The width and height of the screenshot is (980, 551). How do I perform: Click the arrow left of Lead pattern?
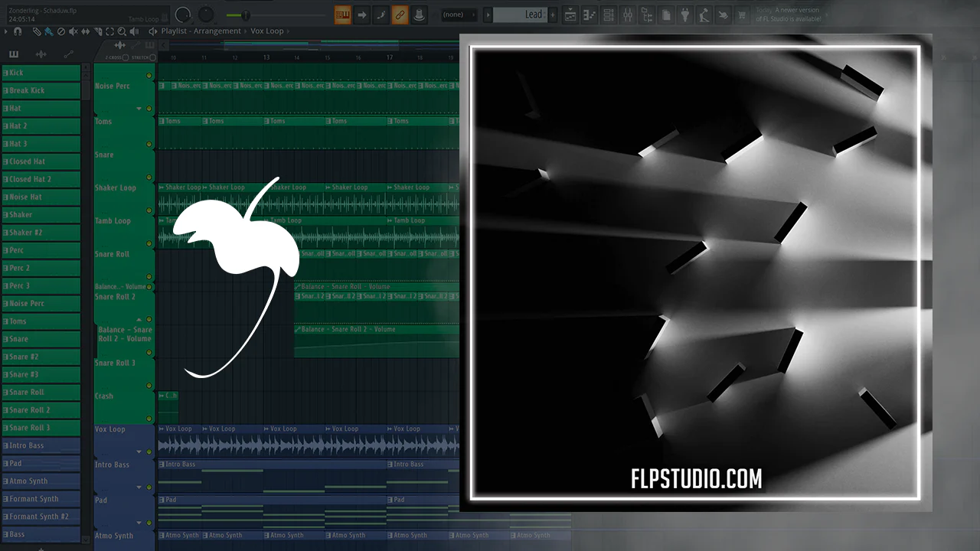coord(487,15)
